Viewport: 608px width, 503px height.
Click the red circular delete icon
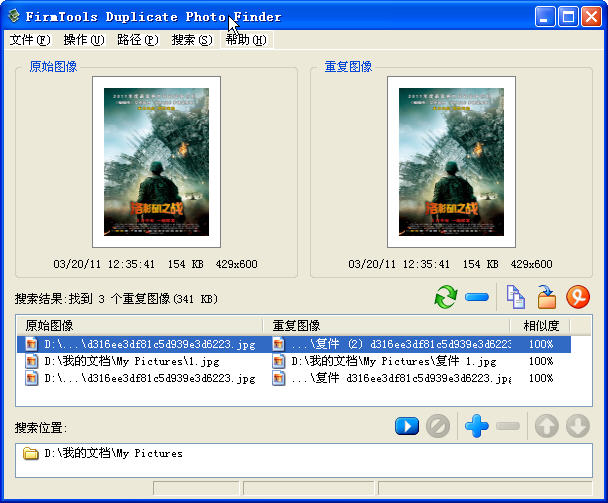[x=578, y=297]
